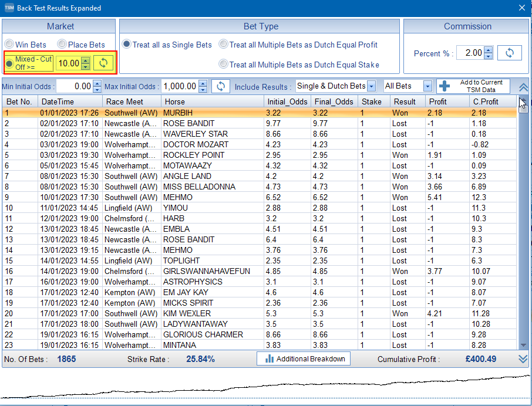532x406 pixels.
Task: Select the Place Bets radio button
Action: [x=62, y=45]
